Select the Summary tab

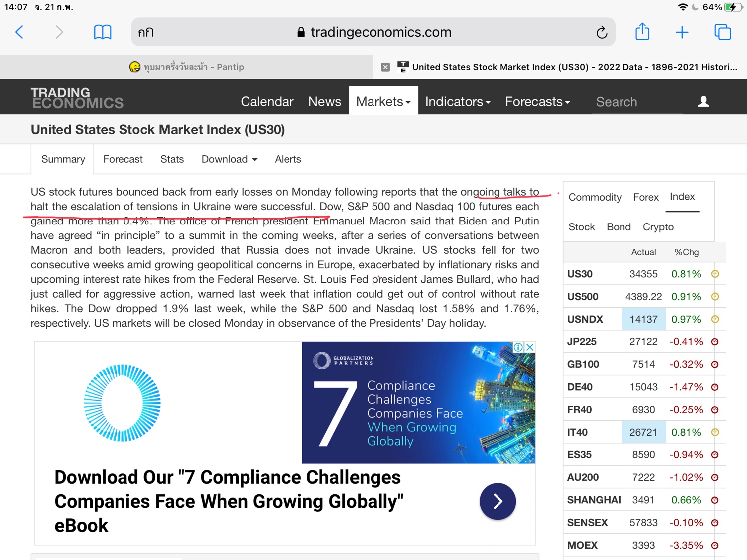pyautogui.click(x=63, y=159)
